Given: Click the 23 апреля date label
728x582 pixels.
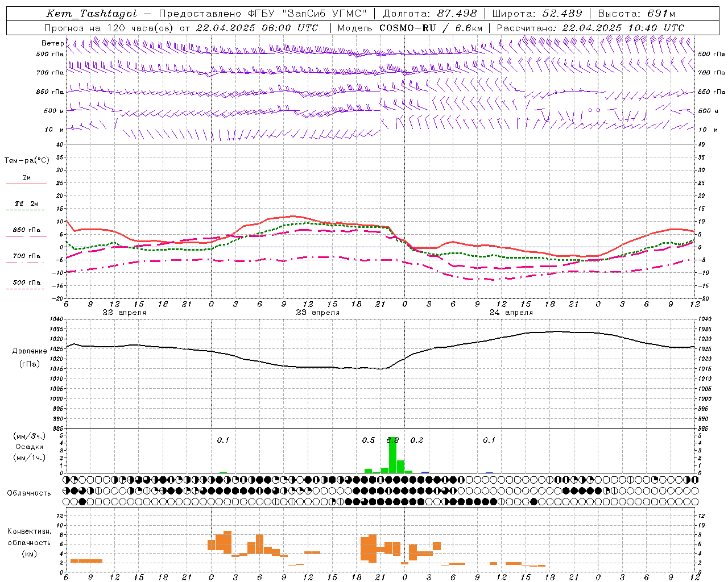Looking at the screenshot, I should point(317,313).
